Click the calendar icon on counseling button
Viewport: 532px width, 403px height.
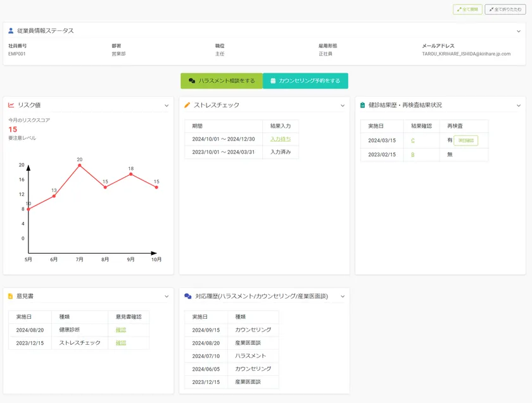tap(273, 81)
